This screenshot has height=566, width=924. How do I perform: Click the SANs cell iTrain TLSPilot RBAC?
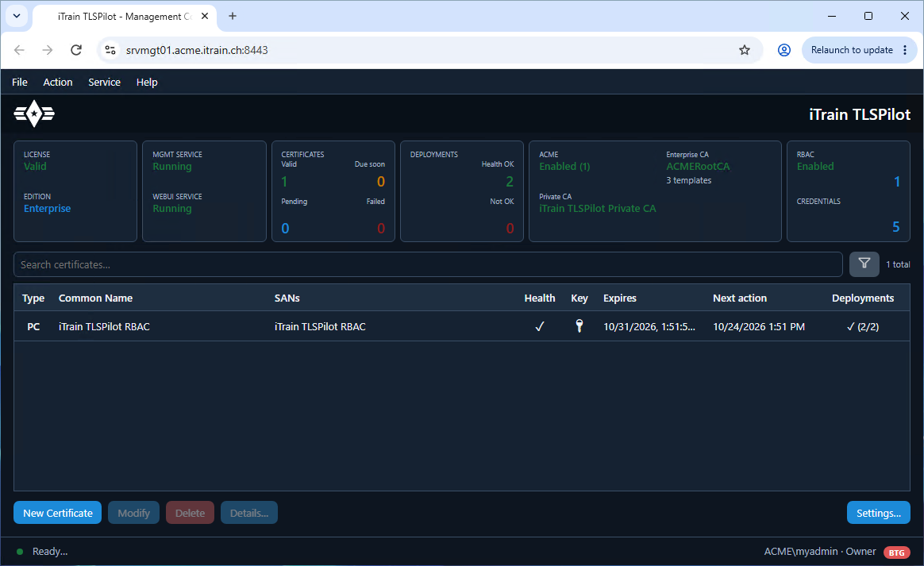point(320,326)
